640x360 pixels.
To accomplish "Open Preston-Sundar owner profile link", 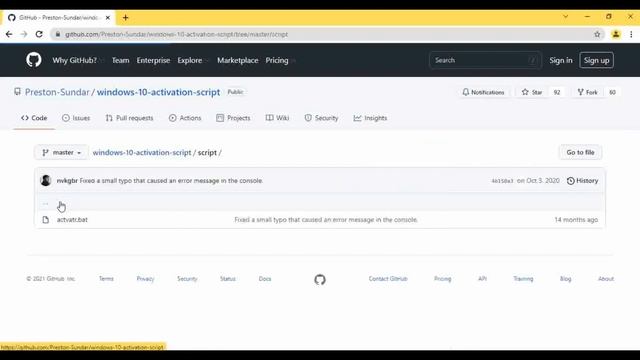I will (x=57, y=92).
